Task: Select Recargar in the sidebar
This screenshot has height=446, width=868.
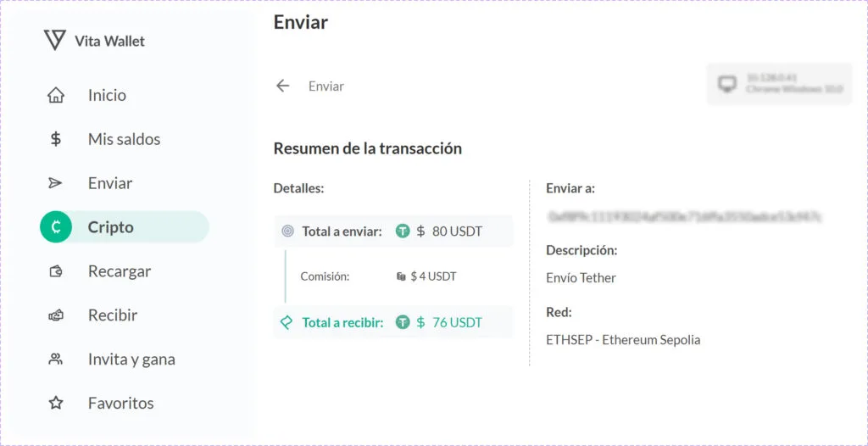Action: point(120,271)
